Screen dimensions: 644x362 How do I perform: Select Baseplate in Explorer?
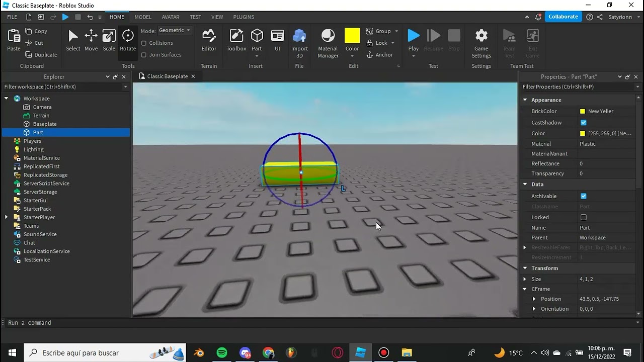coord(45,124)
